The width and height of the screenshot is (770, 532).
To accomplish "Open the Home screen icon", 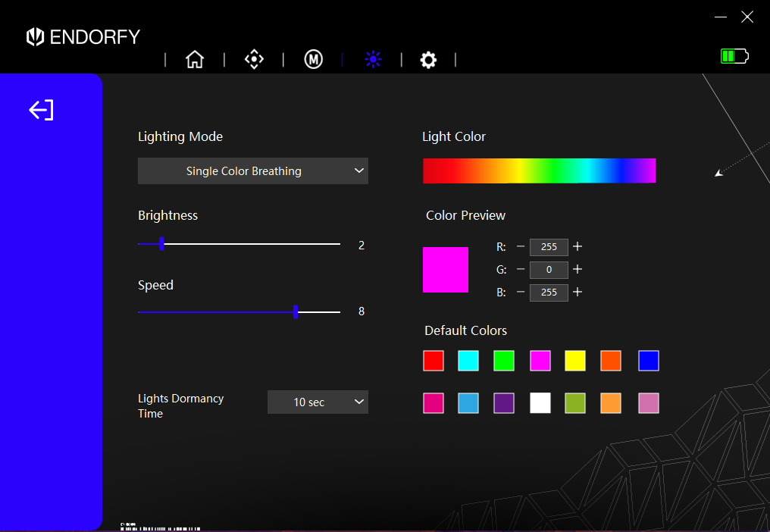I will pyautogui.click(x=195, y=59).
